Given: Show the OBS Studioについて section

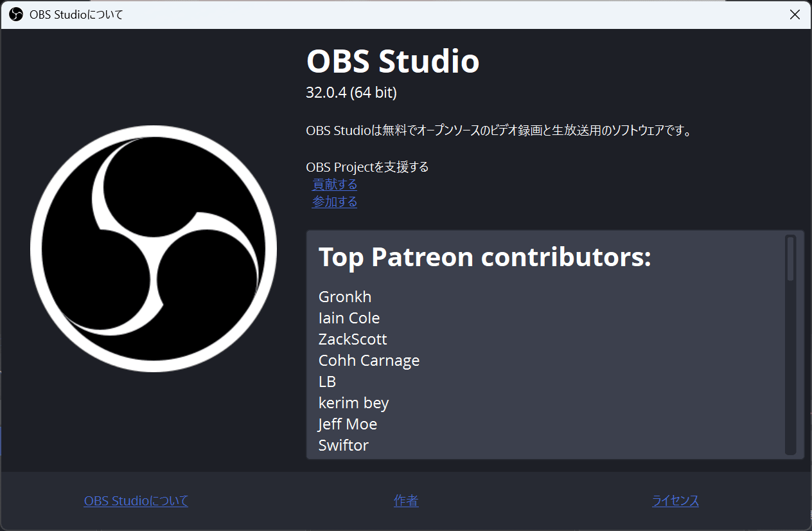Looking at the screenshot, I should (x=136, y=501).
